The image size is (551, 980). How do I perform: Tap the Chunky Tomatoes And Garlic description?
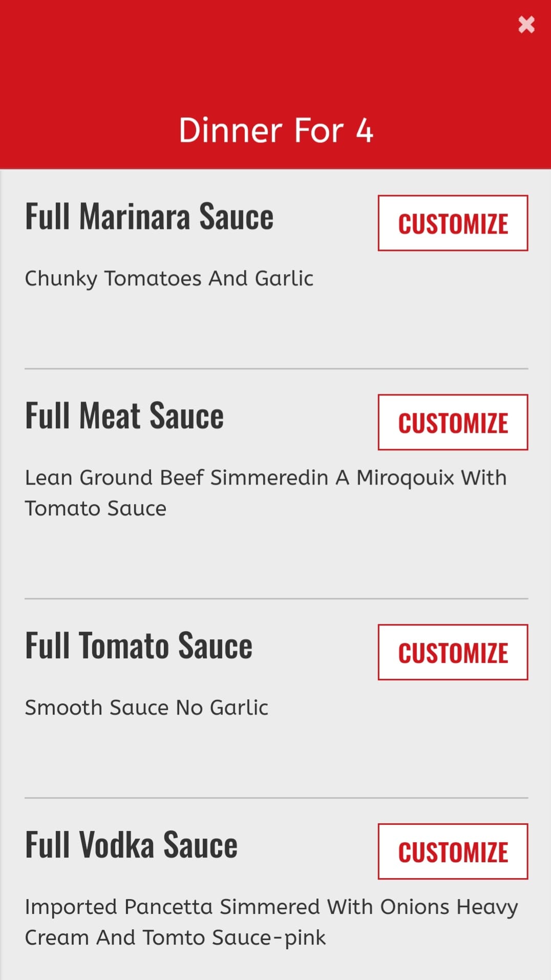point(169,279)
